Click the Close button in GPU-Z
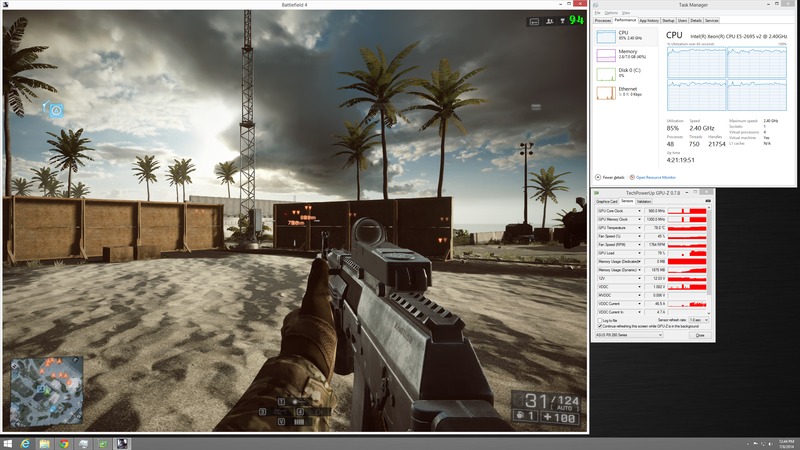Image resolution: width=800 pixels, height=450 pixels. tap(699, 335)
